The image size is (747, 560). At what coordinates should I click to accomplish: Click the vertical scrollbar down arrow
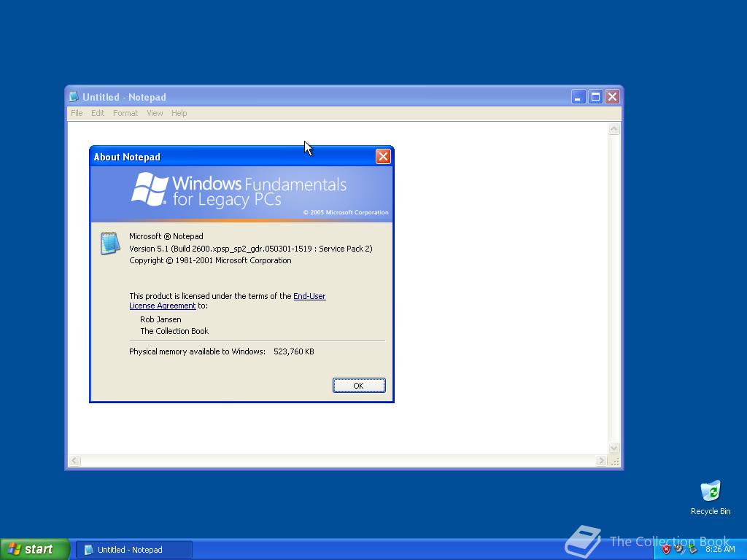pyautogui.click(x=614, y=448)
